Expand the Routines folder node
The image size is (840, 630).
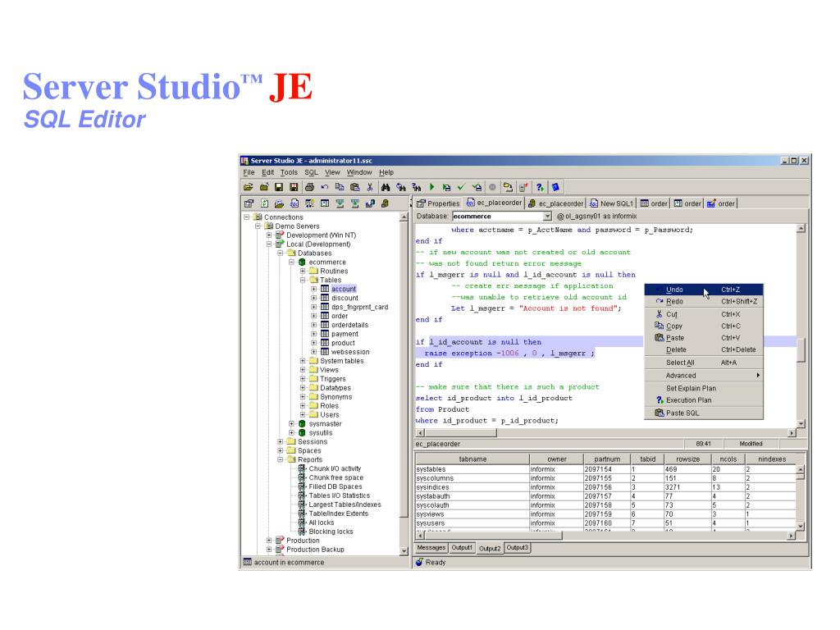(x=303, y=271)
